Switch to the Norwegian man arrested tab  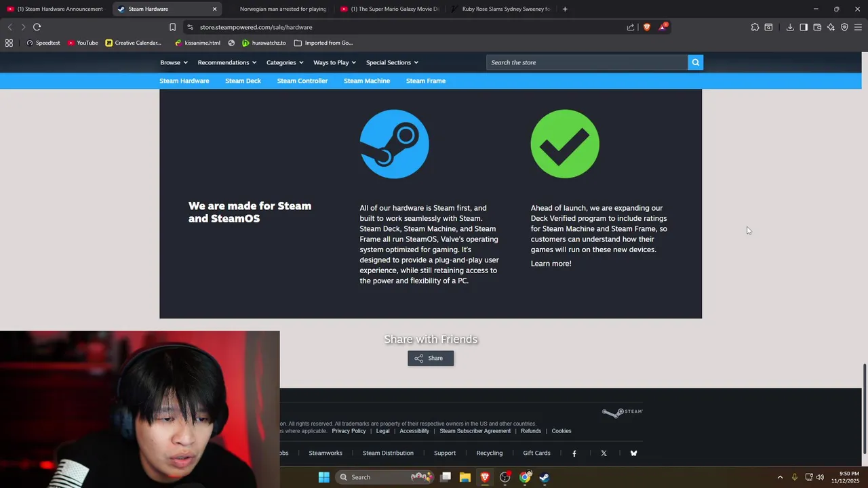click(x=278, y=9)
